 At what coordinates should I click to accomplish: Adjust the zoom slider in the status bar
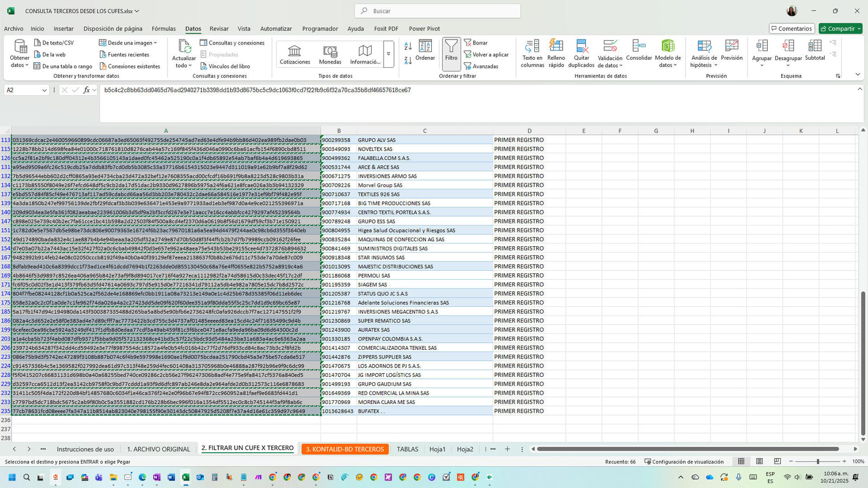click(x=818, y=461)
